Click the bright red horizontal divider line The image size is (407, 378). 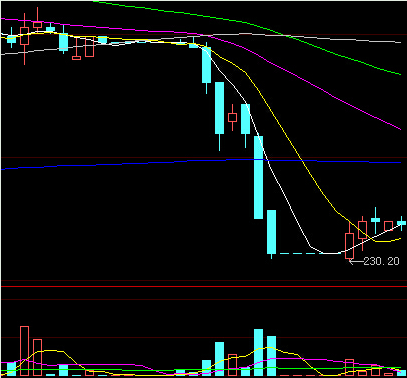pos(203,286)
